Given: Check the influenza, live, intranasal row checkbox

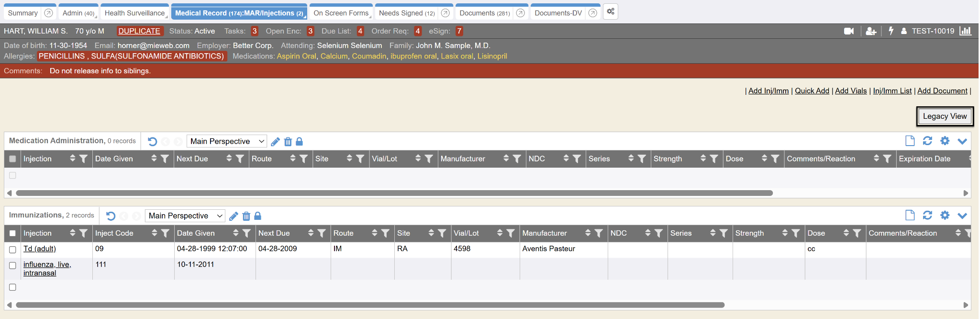Looking at the screenshot, I should (13, 265).
